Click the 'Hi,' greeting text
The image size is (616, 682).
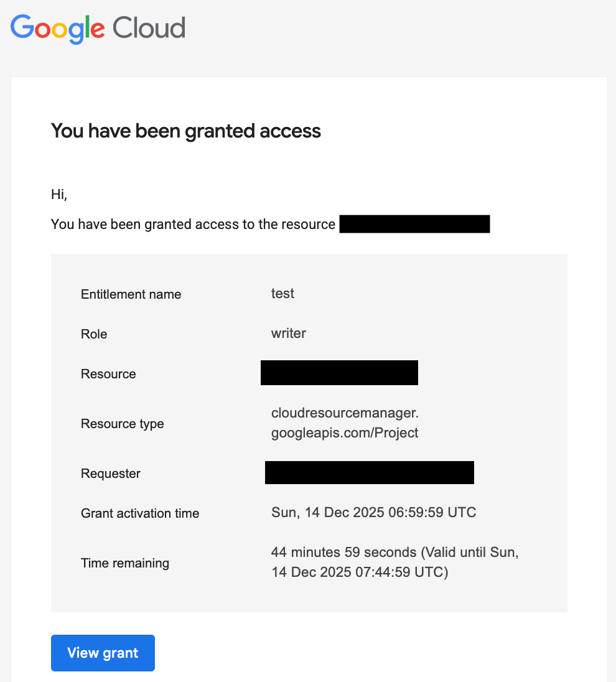(58, 194)
